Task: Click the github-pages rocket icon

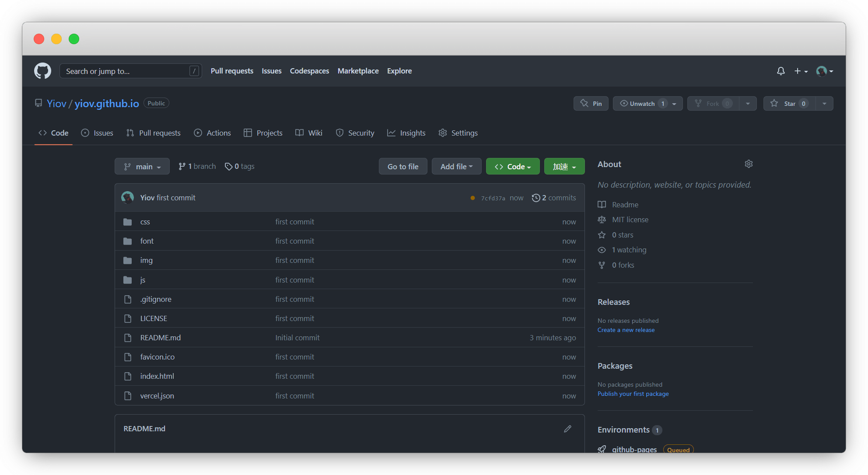Action: click(x=602, y=449)
